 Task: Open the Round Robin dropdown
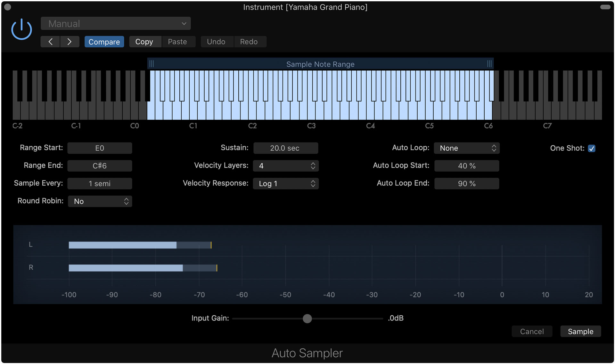[100, 201]
